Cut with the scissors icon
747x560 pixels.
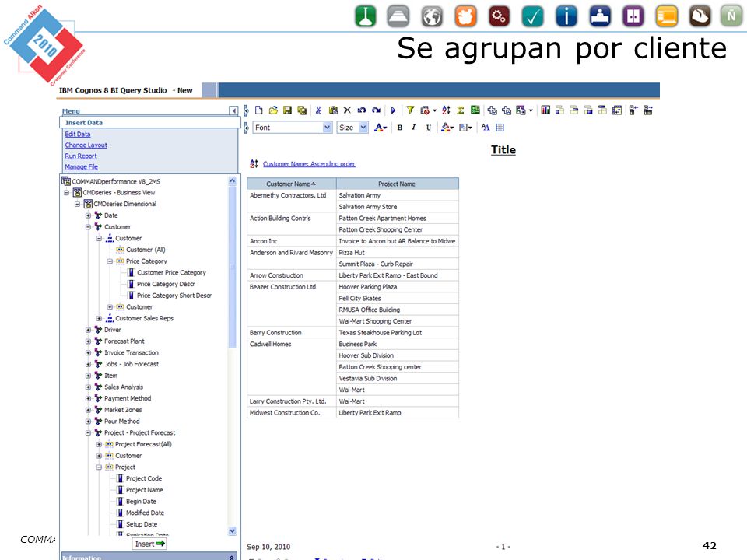point(319,110)
